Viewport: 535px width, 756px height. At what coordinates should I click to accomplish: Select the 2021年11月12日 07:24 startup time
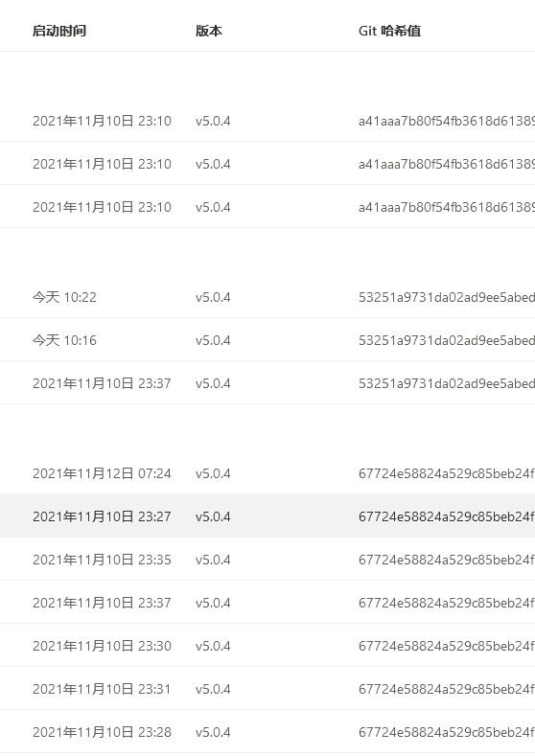102,473
